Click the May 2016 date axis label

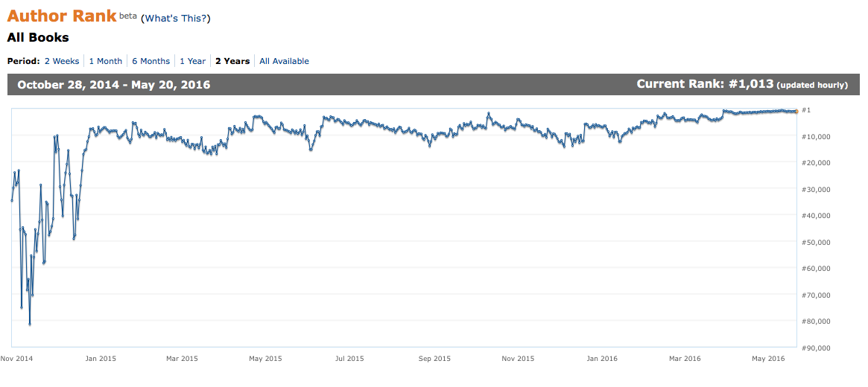[768, 359]
